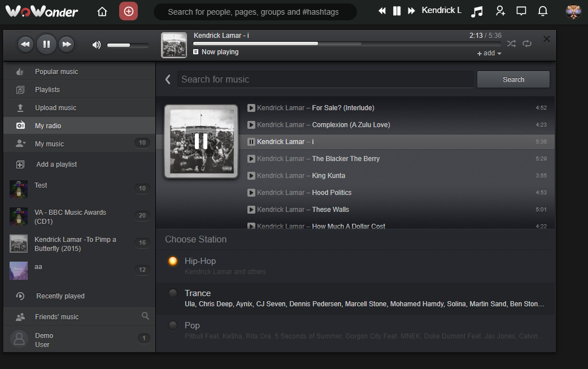Collapse search with the back chevron
This screenshot has width=588, height=369.
[168, 80]
